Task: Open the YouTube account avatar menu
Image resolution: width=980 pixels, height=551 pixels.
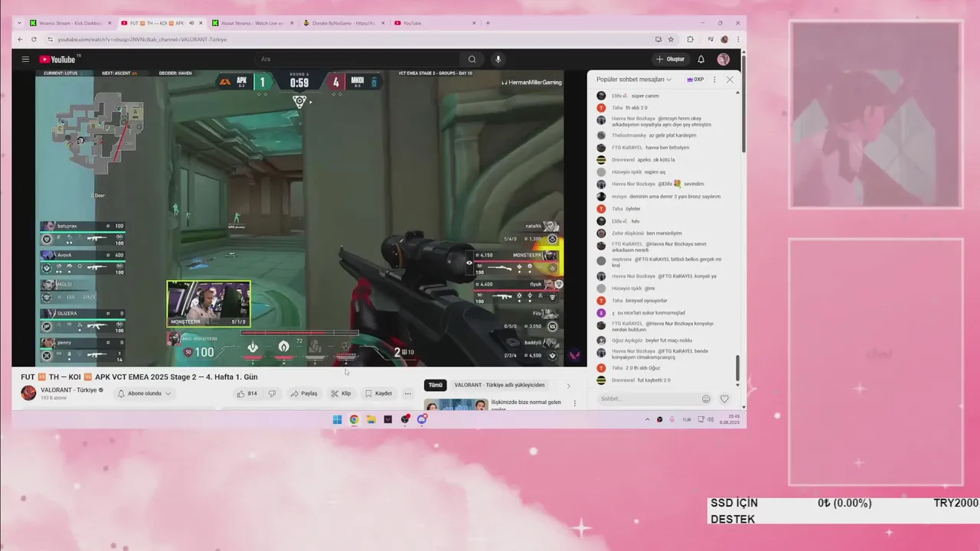Action: click(723, 59)
